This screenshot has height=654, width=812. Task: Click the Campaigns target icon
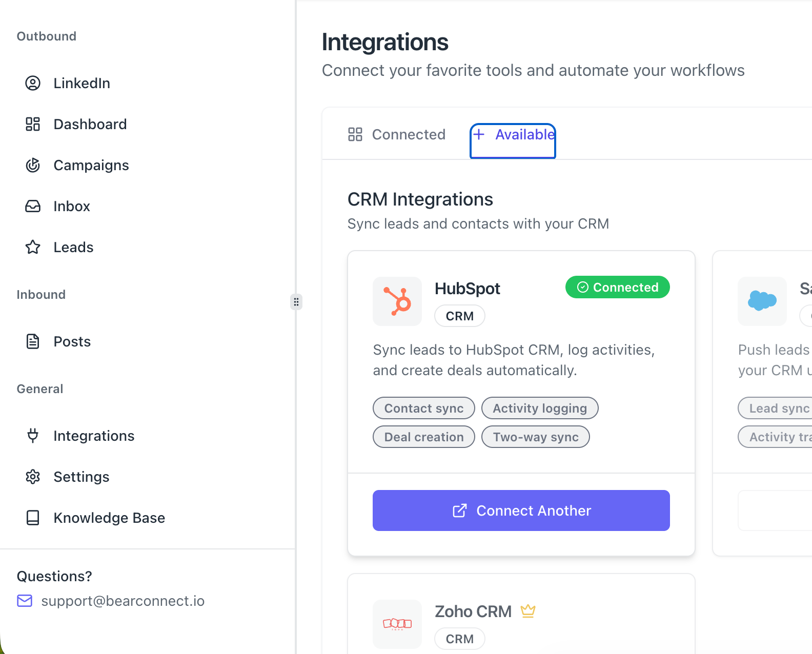pyautogui.click(x=33, y=165)
